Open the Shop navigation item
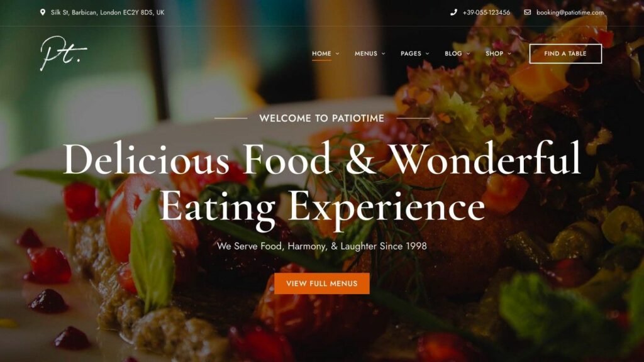This screenshot has height=362, width=644. tap(494, 53)
